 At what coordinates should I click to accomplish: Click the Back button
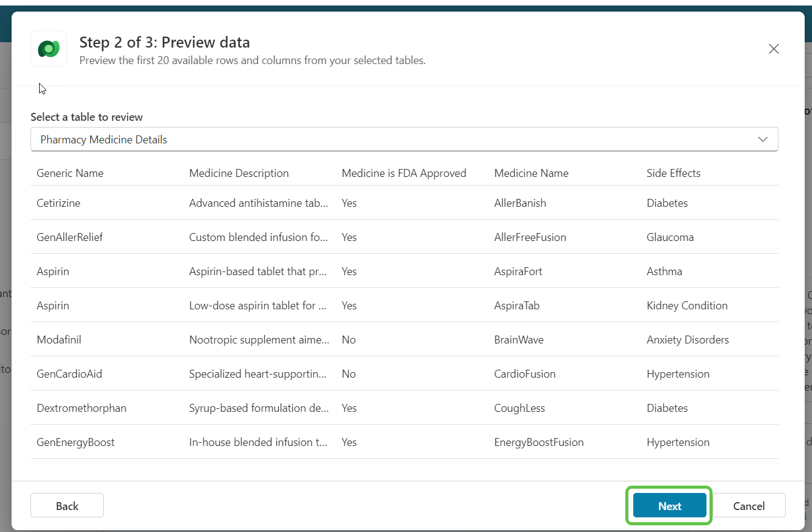[x=66, y=505]
